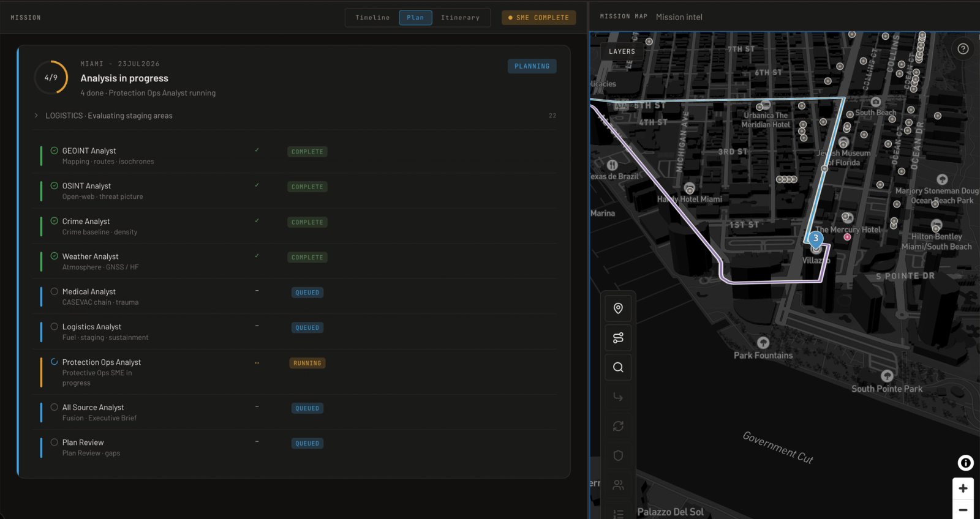980x519 pixels.
Task: Select the location pin tool on map toolbar
Action: tap(618, 308)
